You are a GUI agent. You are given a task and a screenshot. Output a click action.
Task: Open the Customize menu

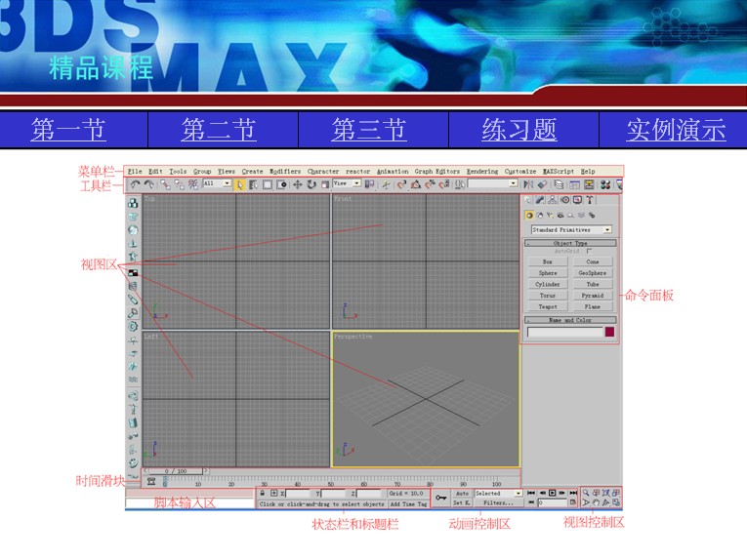[x=520, y=172]
